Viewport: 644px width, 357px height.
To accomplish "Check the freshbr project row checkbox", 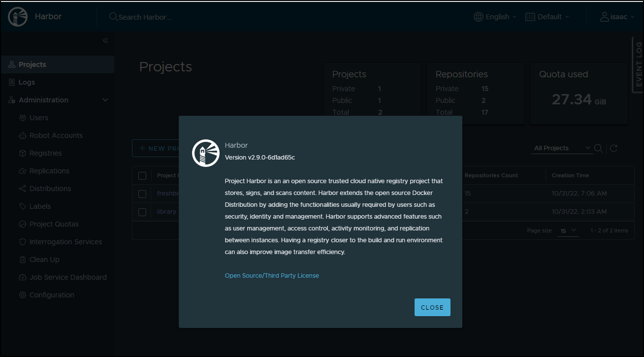I will [142, 194].
